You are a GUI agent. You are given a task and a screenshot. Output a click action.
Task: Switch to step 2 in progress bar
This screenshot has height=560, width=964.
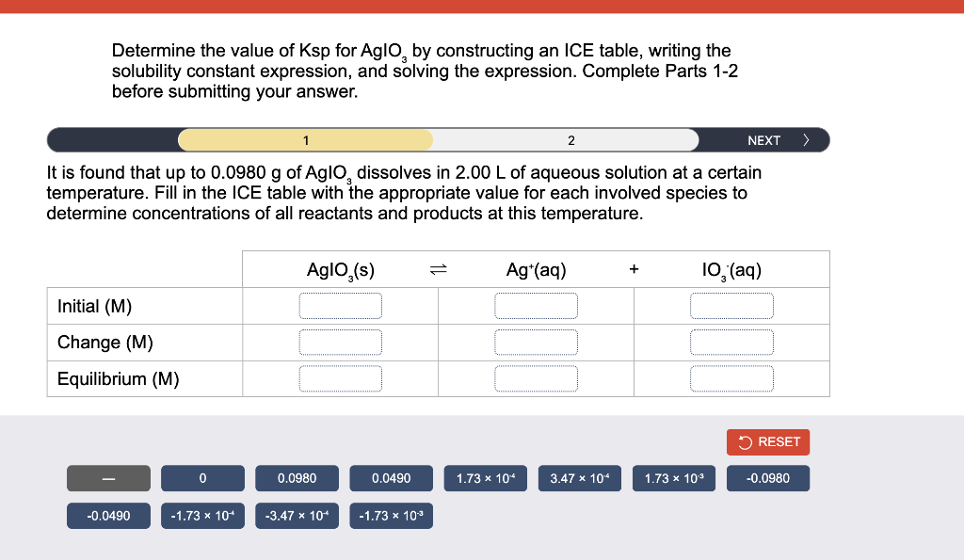click(570, 139)
